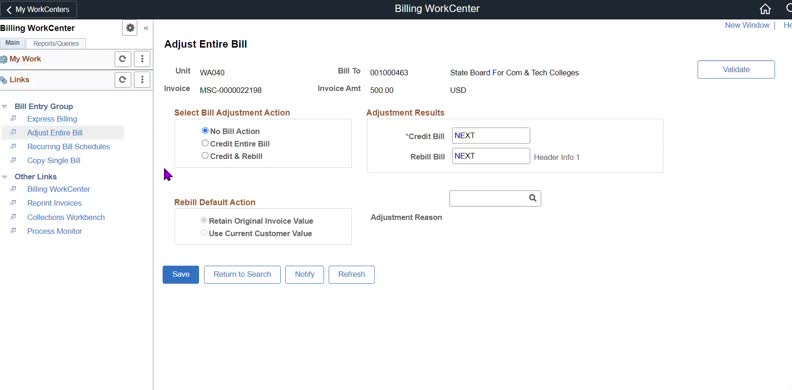The width and height of the screenshot is (792, 390).
Task: Click My Work section title
Action: [x=25, y=59]
